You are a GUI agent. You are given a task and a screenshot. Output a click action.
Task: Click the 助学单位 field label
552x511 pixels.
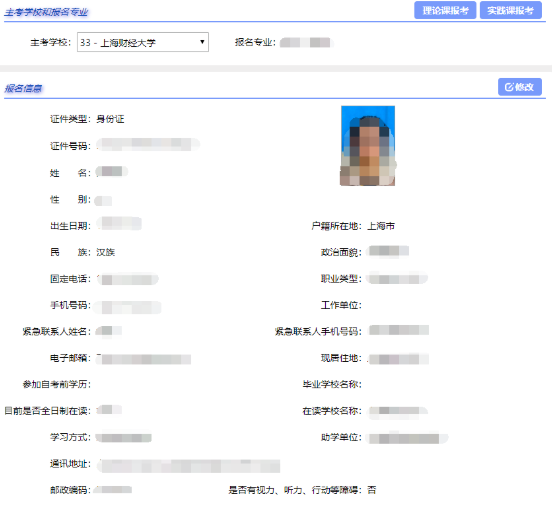(341, 437)
